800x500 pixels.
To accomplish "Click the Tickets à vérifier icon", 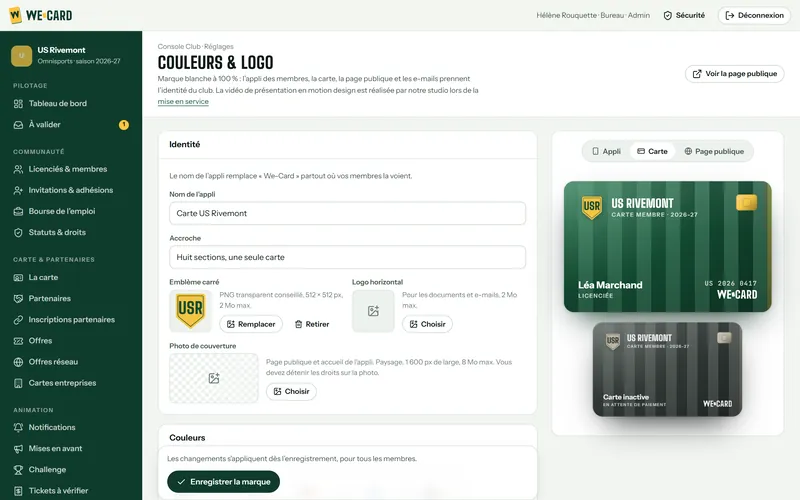I will [x=18, y=491].
